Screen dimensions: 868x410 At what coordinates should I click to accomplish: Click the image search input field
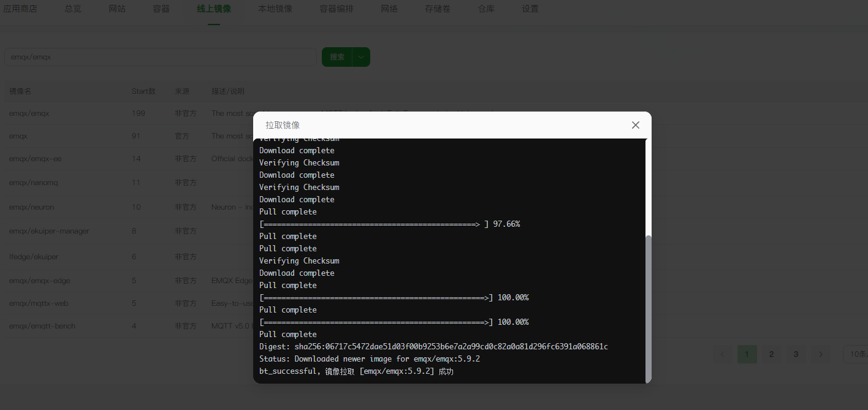(x=161, y=57)
